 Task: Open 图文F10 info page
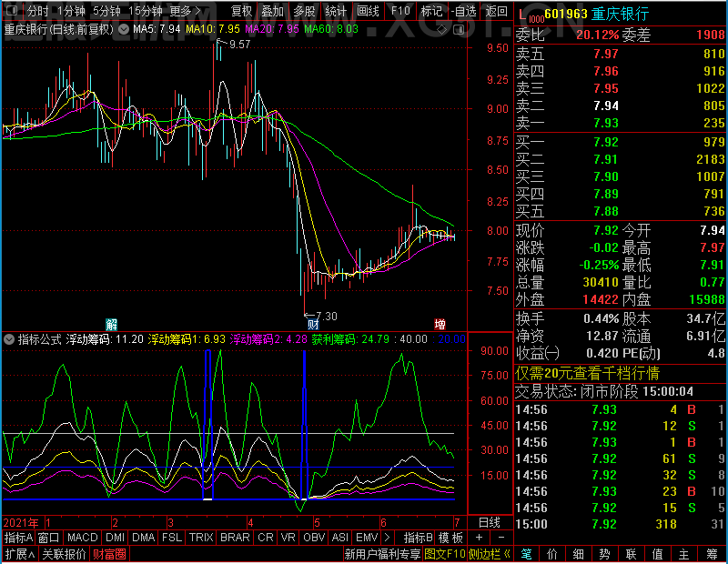point(445,554)
